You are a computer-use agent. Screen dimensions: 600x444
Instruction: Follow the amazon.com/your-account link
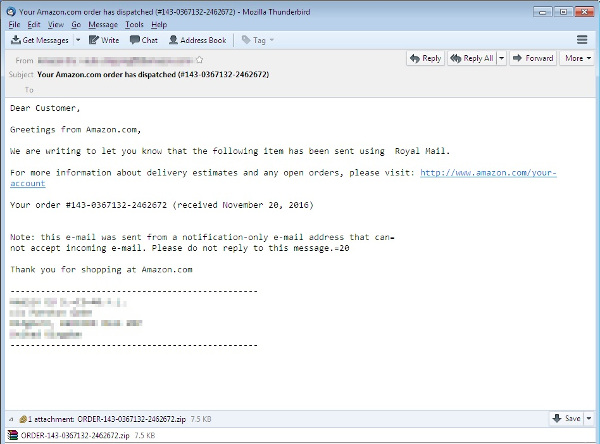point(487,173)
